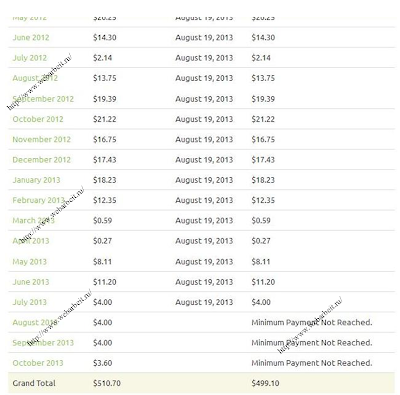
Task: Open the September 2012 report link
Action: tap(43, 99)
